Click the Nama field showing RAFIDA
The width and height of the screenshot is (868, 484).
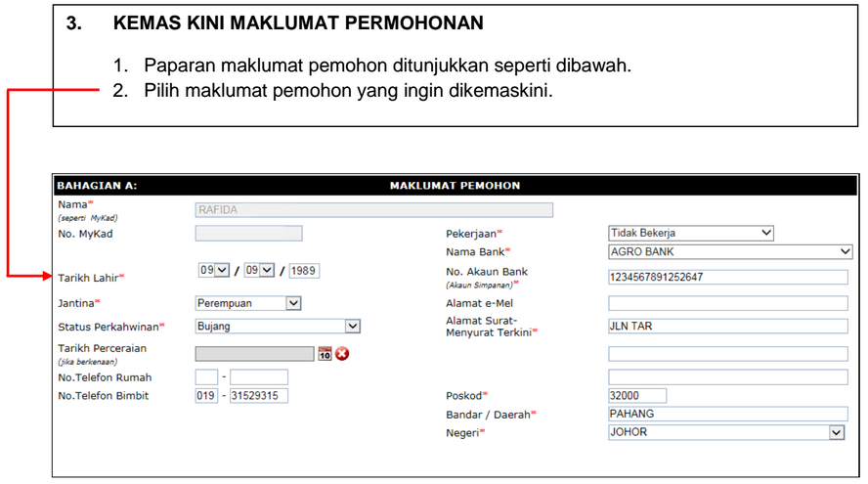(x=373, y=210)
